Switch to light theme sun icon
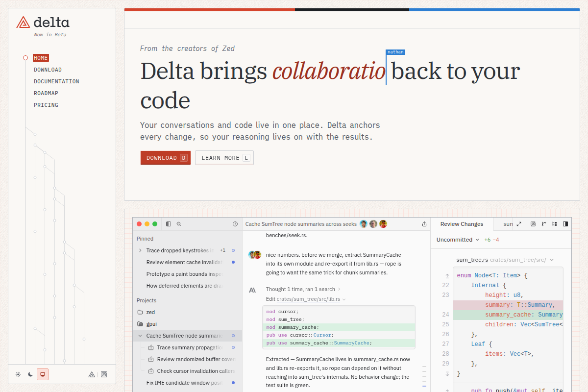Image resolution: width=588 pixels, height=392 pixels. coord(18,374)
